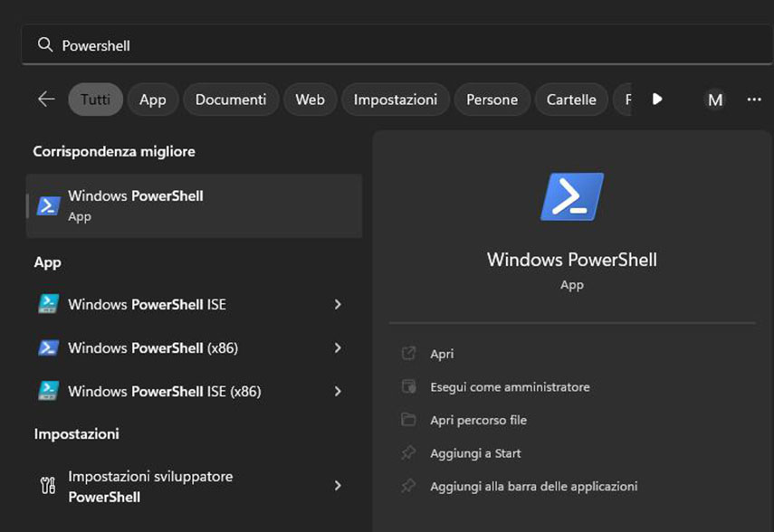Expand Windows PowerShell ISE (x86) chevron
This screenshot has height=532, width=774.
(338, 392)
